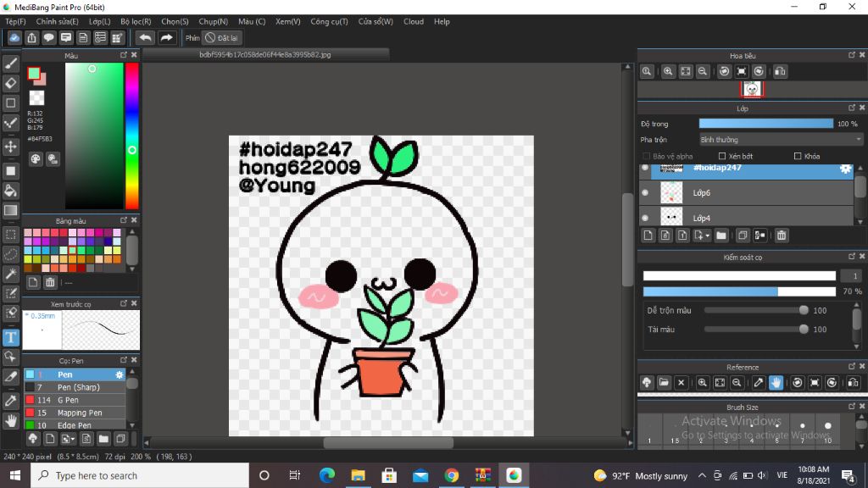Select the G Pen brush
This screenshot has width=868, height=488.
tap(68, 400)
